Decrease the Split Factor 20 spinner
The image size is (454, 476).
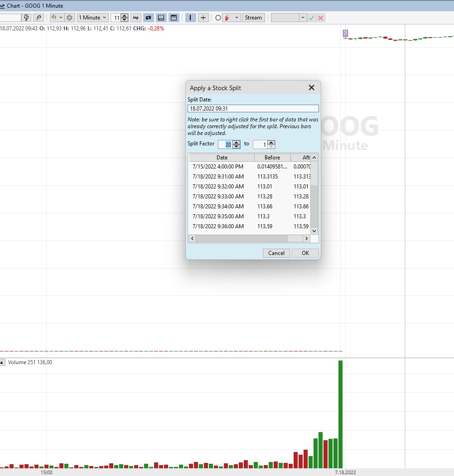coord(237,146)
